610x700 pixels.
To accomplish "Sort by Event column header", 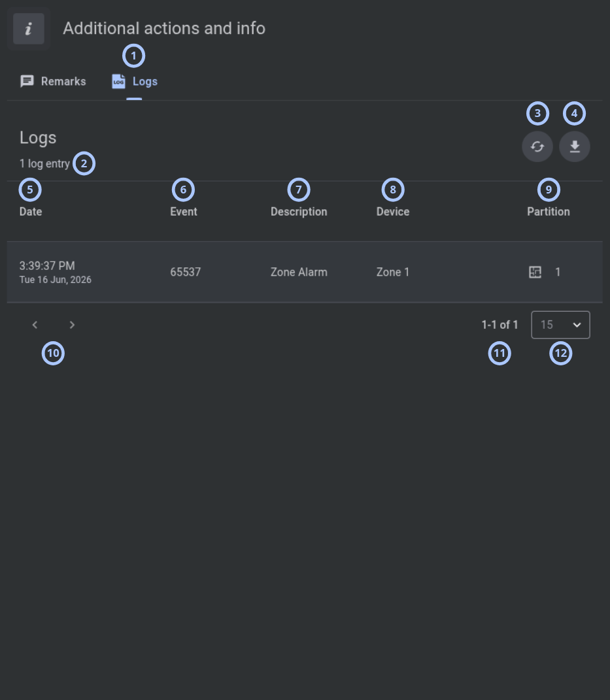I will (184, 212).
